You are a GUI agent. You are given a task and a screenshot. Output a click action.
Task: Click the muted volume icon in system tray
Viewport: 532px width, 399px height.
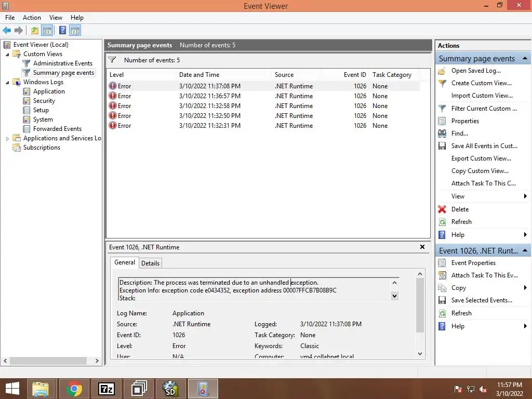(483, 389)
